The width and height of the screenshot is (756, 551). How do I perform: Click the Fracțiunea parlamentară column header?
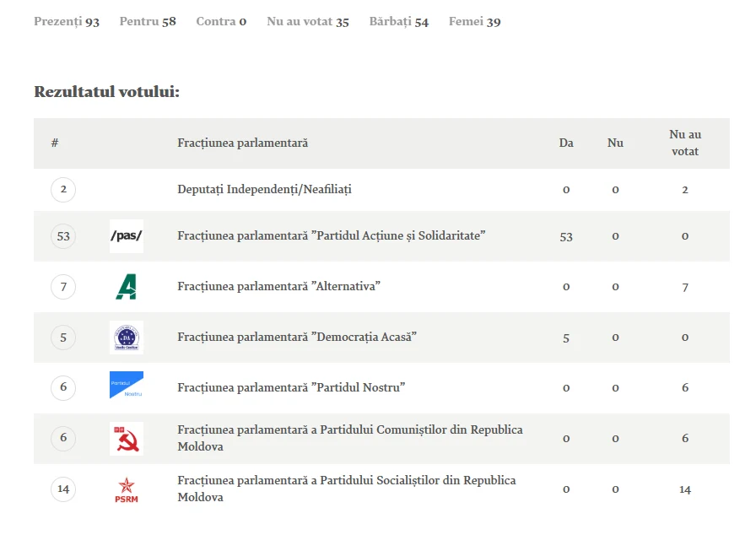coord(242,143)
